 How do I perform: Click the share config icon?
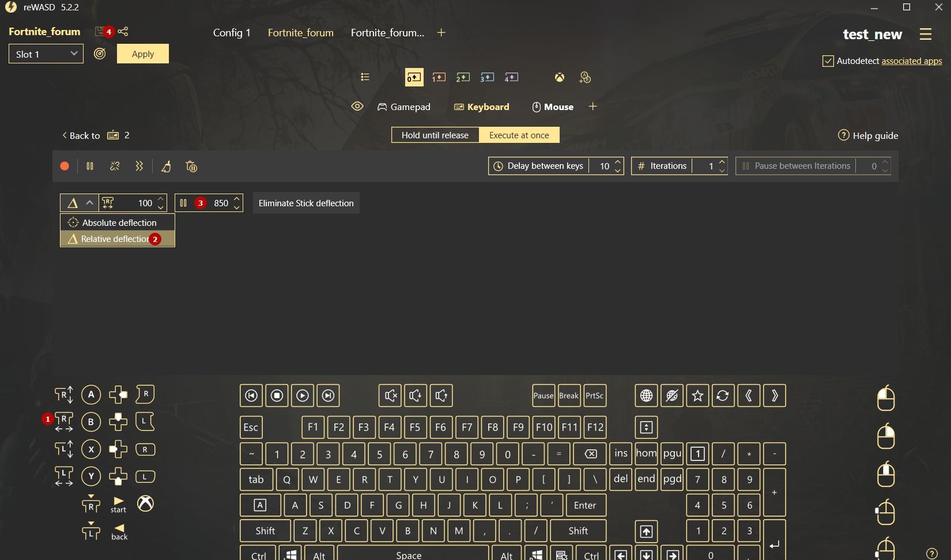[123, 32]
